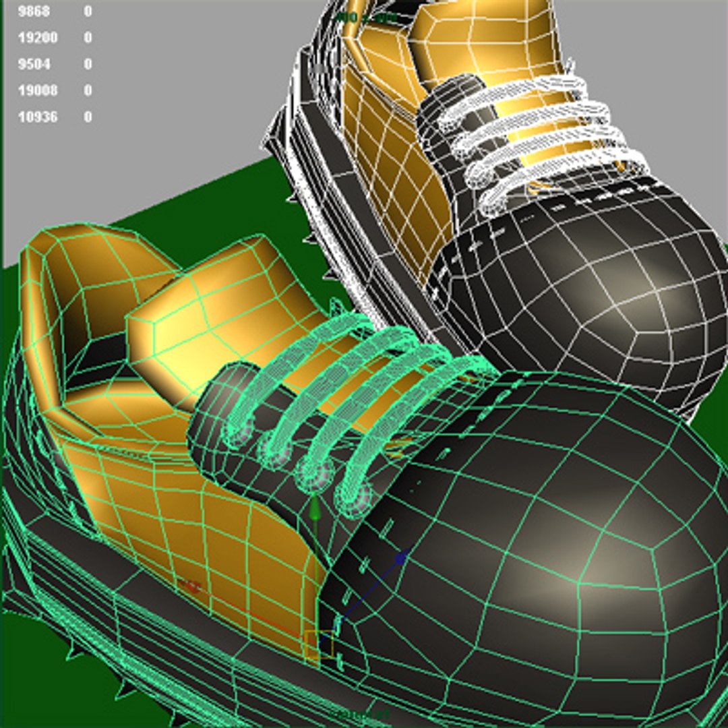
Task: Click the 0 beside 9868
Action: pos(88,11)
